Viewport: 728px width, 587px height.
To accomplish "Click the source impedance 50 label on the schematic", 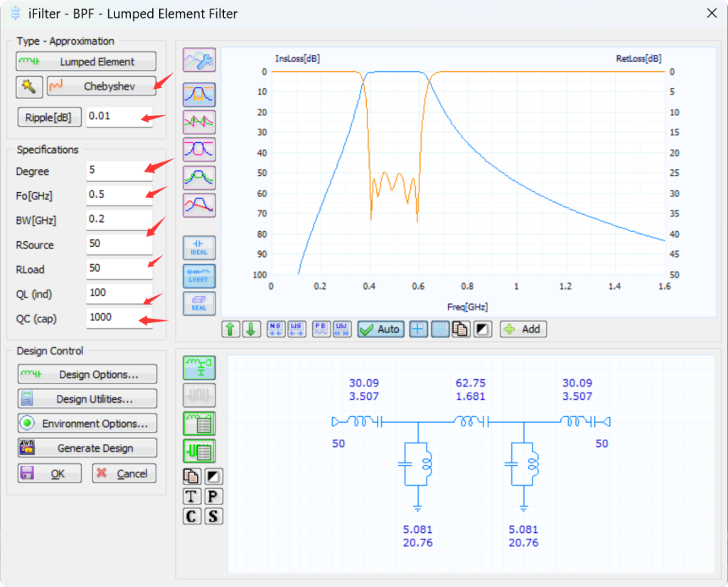I will coord(338,443).
